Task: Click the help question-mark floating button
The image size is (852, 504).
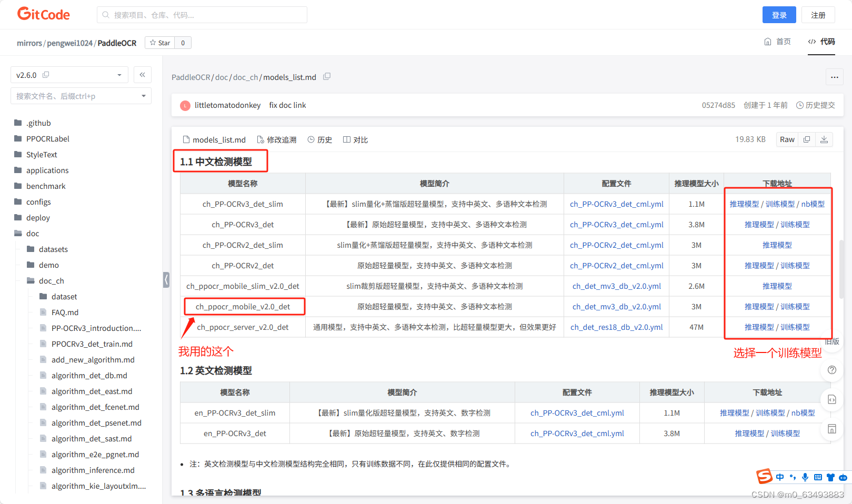Action: click(832, 370)
